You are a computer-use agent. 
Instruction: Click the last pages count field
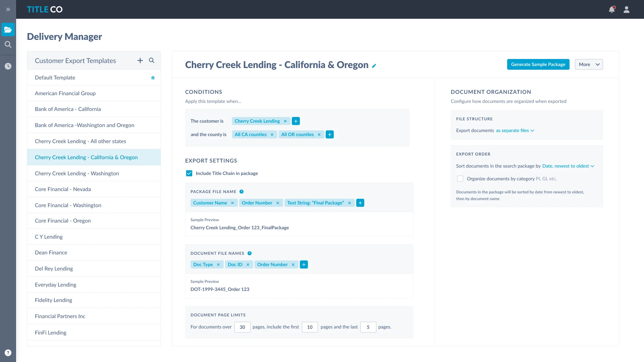(x=368, y=327)
